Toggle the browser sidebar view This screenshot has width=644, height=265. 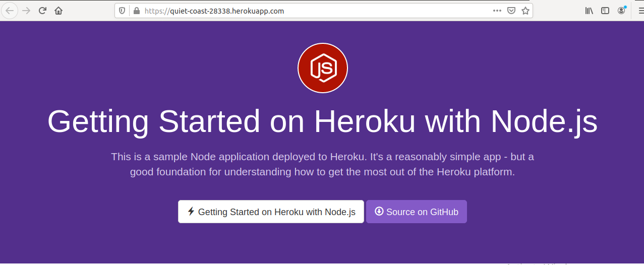[605, 11]
